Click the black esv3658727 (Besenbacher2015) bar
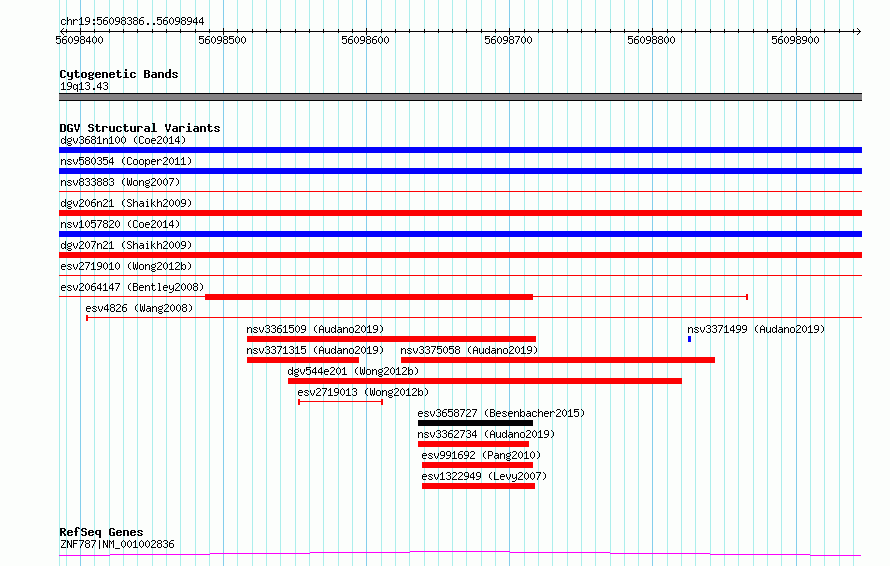The height and width of the screenshot is (566, 890). (x=475, y=423)
